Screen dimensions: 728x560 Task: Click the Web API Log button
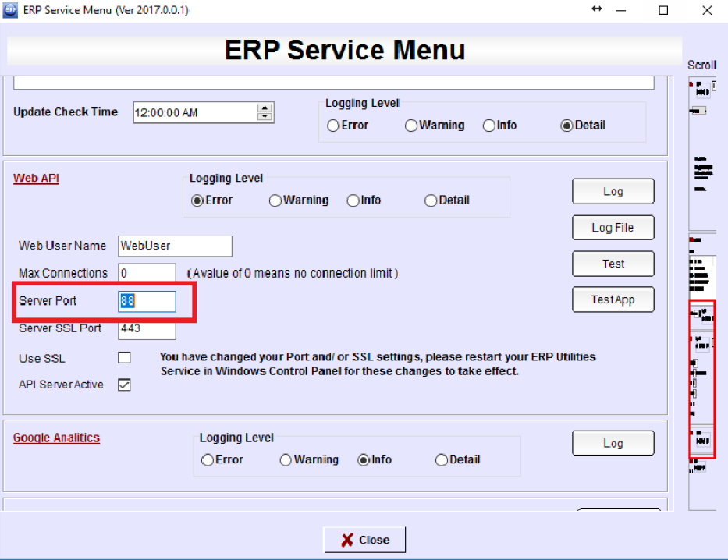[613, 191]
